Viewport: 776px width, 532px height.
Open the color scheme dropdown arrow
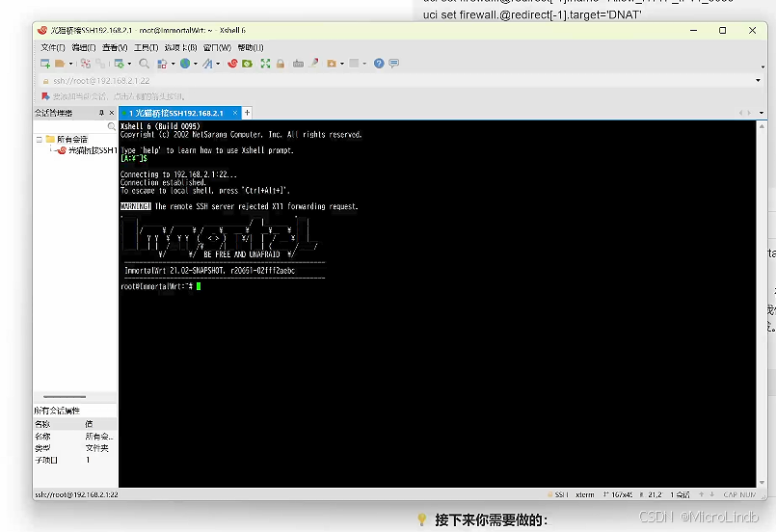pos(173,64)
